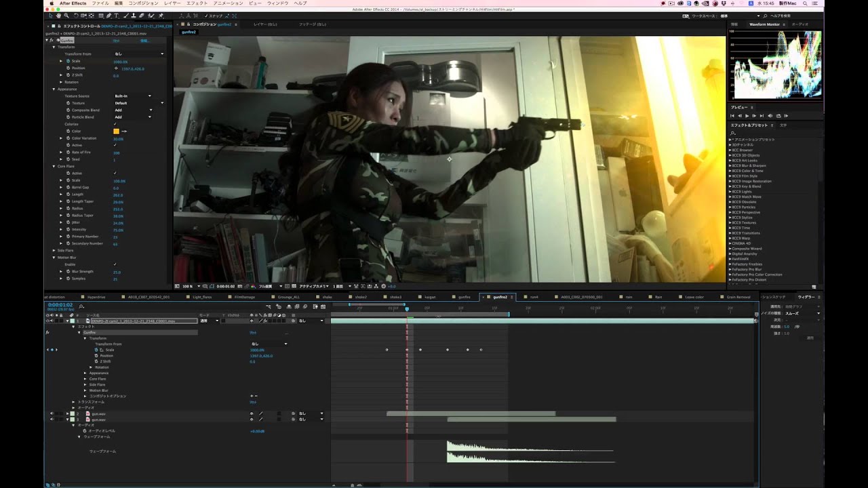868x488 pixels.
Task: Mute audio in the Preview panel
Action: click(x=770, y=116)
